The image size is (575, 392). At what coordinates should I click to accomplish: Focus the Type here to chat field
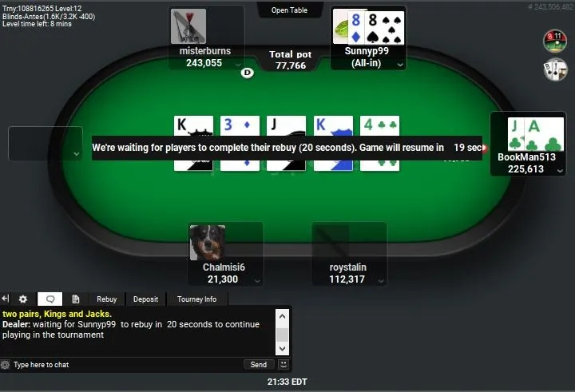coord(126,365)
